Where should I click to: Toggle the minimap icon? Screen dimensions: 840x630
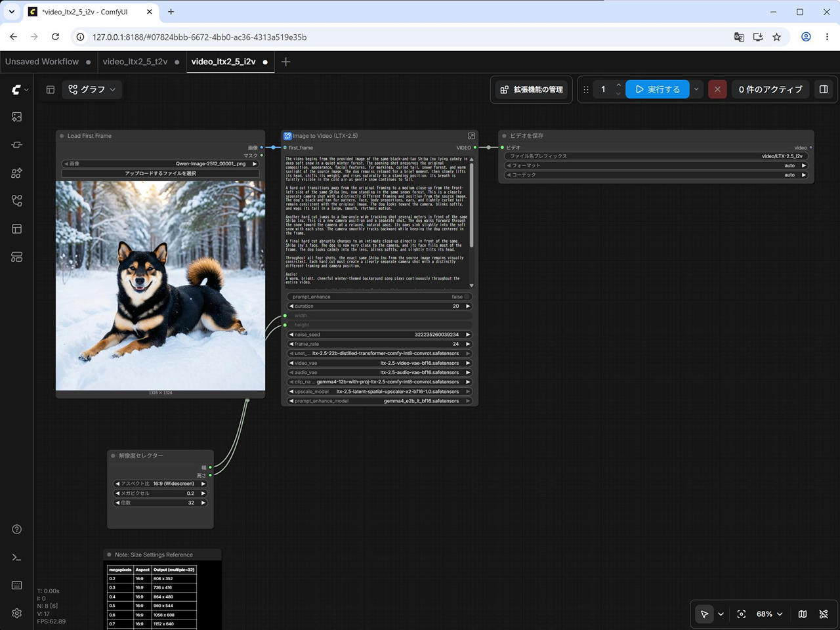pyautogui.click(x=803, y=614)
